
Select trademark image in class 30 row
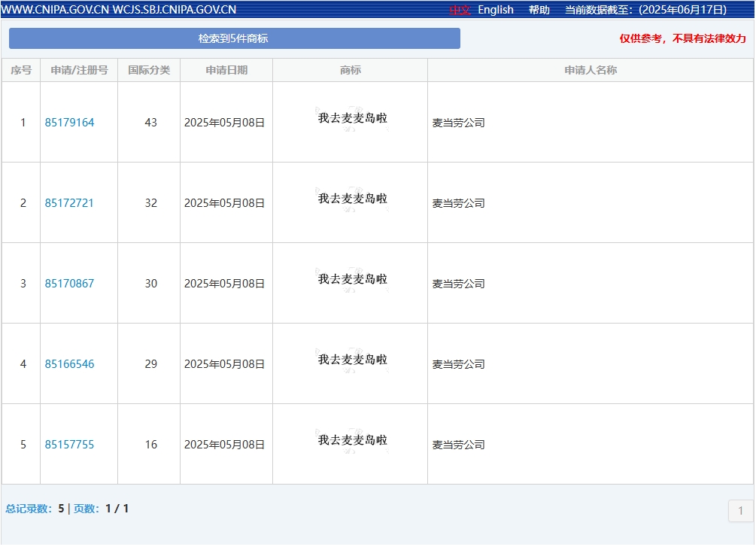point(353,280)
